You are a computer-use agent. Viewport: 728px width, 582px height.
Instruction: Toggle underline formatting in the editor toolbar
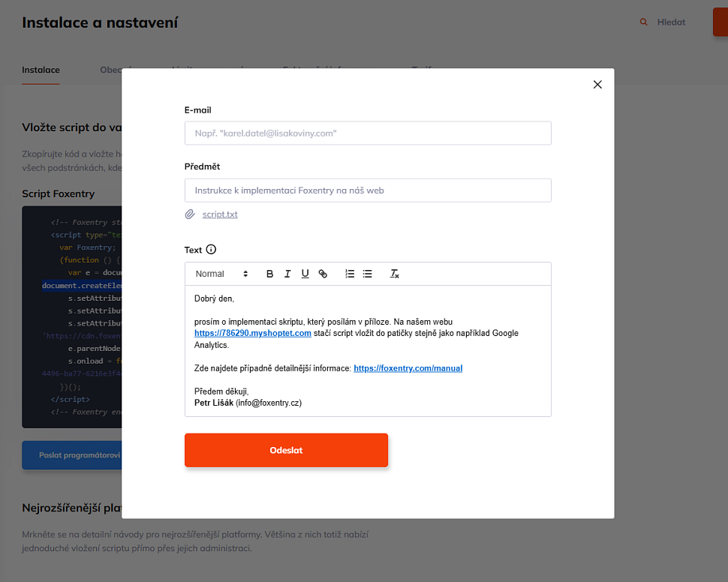(305, 274)
